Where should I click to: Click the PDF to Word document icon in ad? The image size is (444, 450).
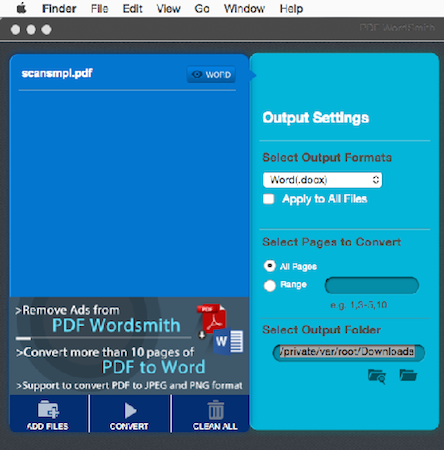coord(220,329)
